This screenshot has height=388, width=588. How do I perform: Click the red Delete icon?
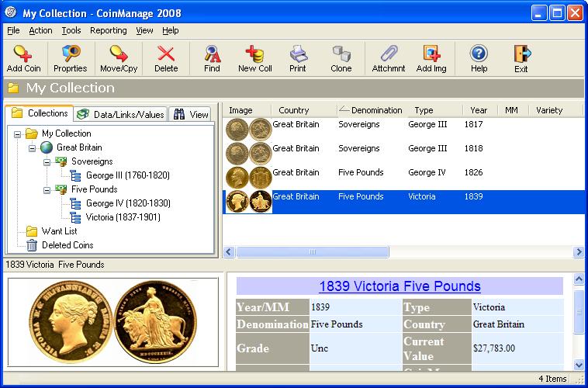[x=166, y=54]
